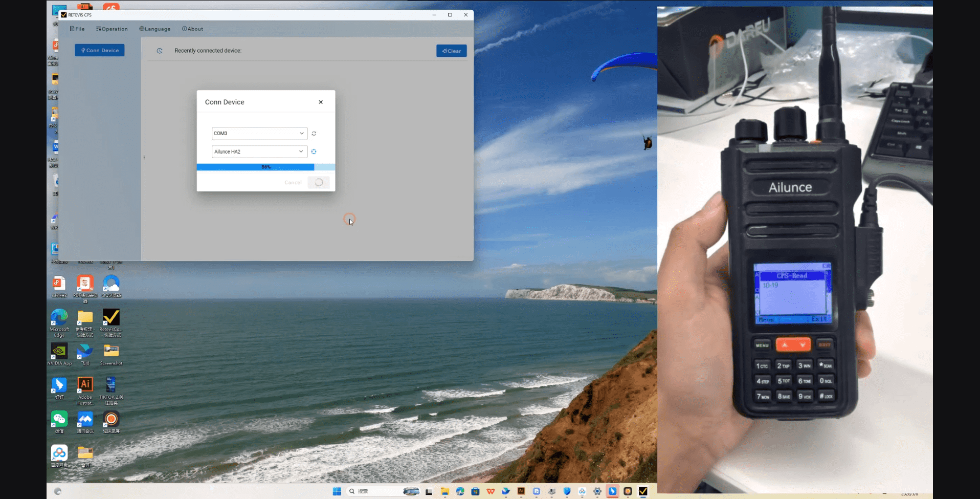Open the Screenshot folder on desktop
Screen dimensions: 980x499
point(111,354)
